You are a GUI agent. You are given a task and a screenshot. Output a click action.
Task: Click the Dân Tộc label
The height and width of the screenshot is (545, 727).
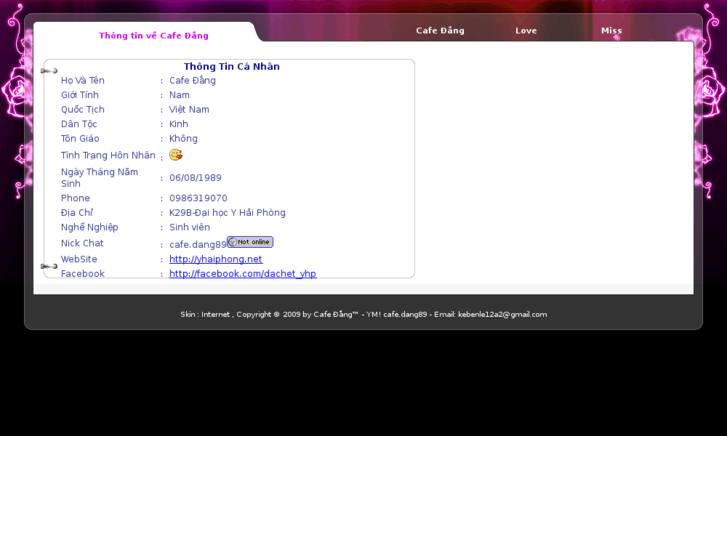79,124
